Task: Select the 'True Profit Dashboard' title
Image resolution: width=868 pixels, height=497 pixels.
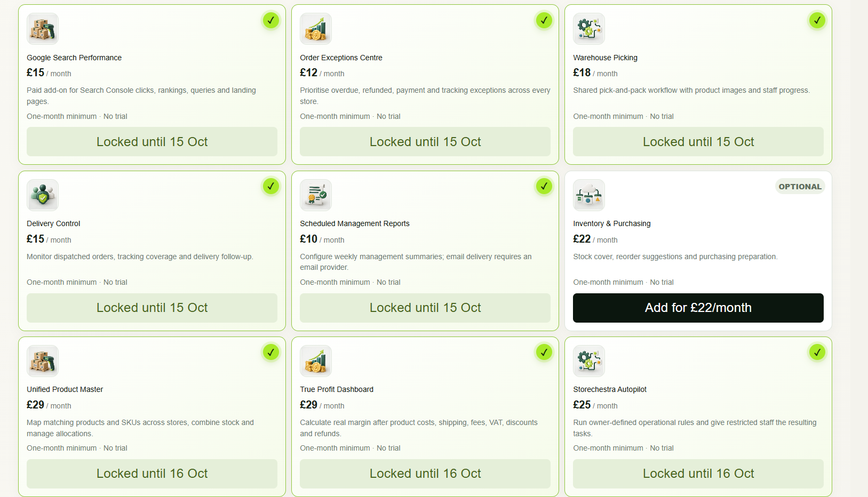Action: (337, 389)
